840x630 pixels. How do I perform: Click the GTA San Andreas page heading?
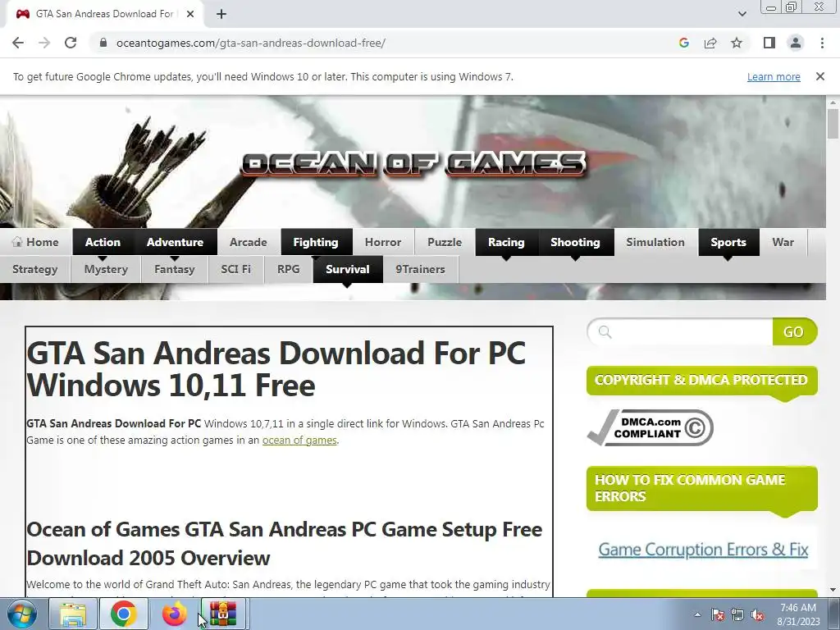[x=276, y=369]
